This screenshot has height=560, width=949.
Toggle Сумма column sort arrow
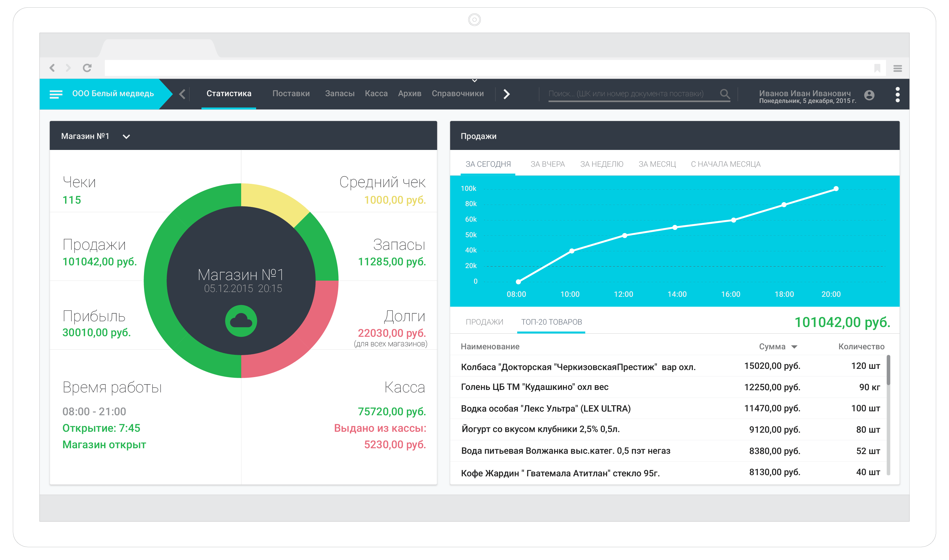pyautogui.click(x=794, y=347)
